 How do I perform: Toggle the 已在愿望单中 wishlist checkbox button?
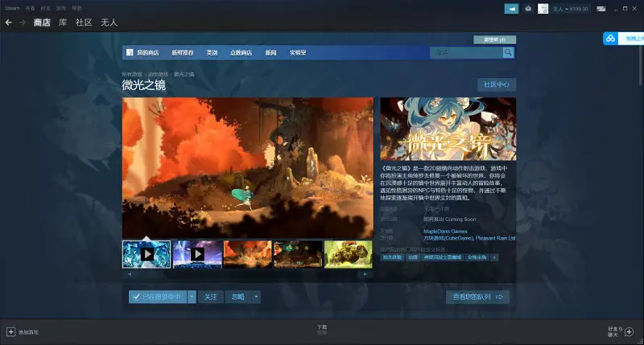pos(158,297)
